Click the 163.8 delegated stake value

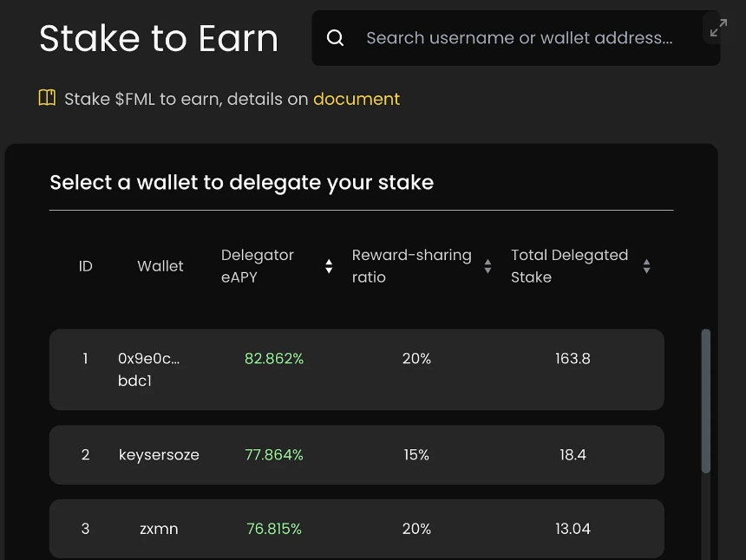click(573, 358)
